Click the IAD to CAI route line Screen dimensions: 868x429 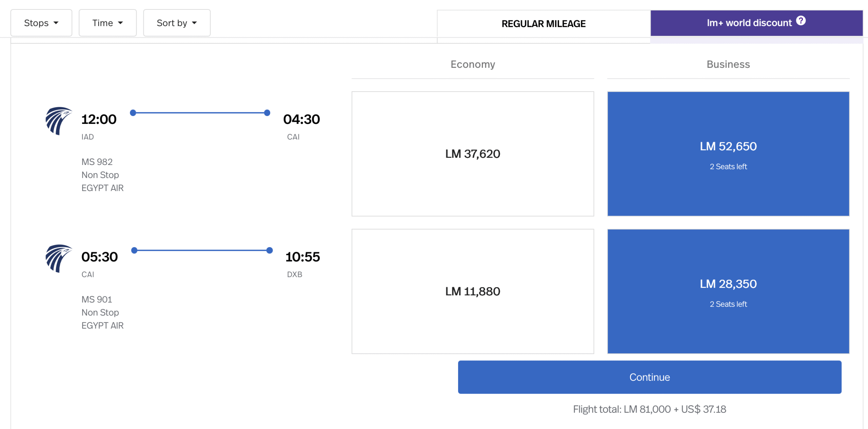coord(200,113)
